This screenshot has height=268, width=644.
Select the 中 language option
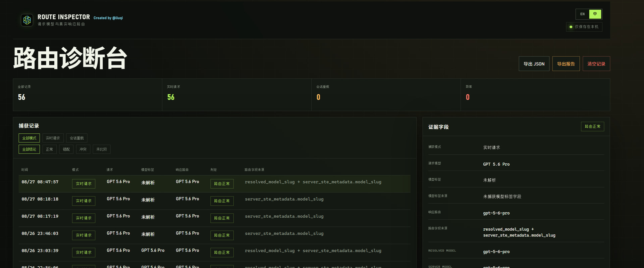[595, 14]
